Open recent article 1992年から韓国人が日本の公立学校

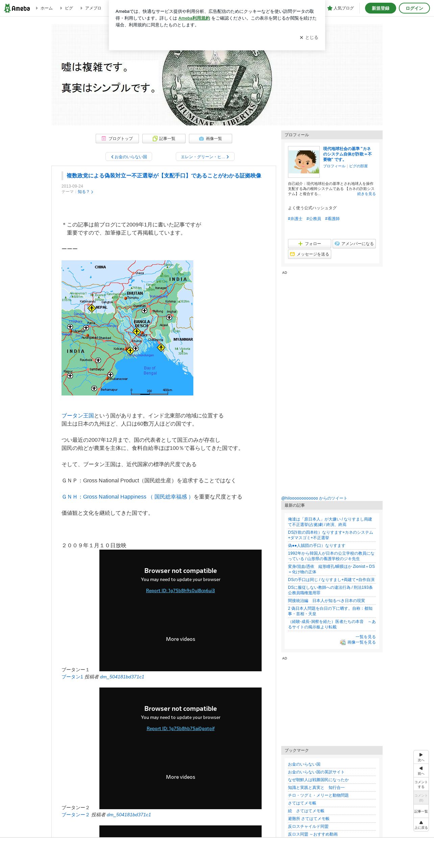331,556
